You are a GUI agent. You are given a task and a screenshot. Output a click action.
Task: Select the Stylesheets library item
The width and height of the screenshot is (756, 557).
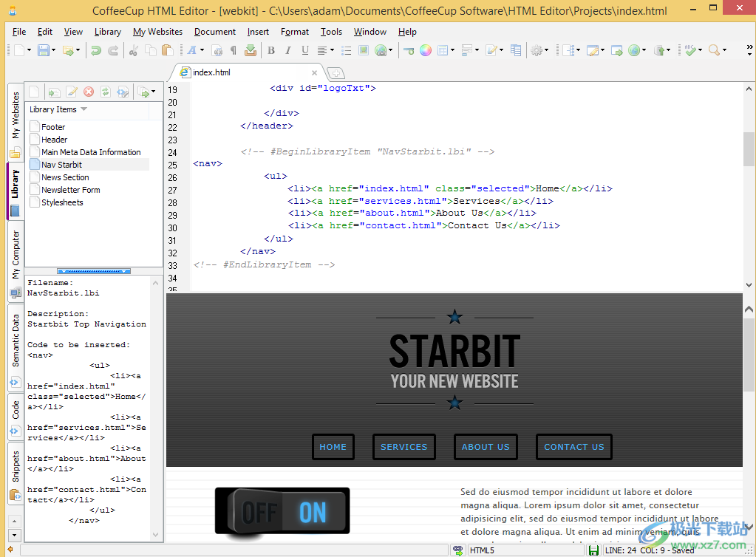coord(62,202)
